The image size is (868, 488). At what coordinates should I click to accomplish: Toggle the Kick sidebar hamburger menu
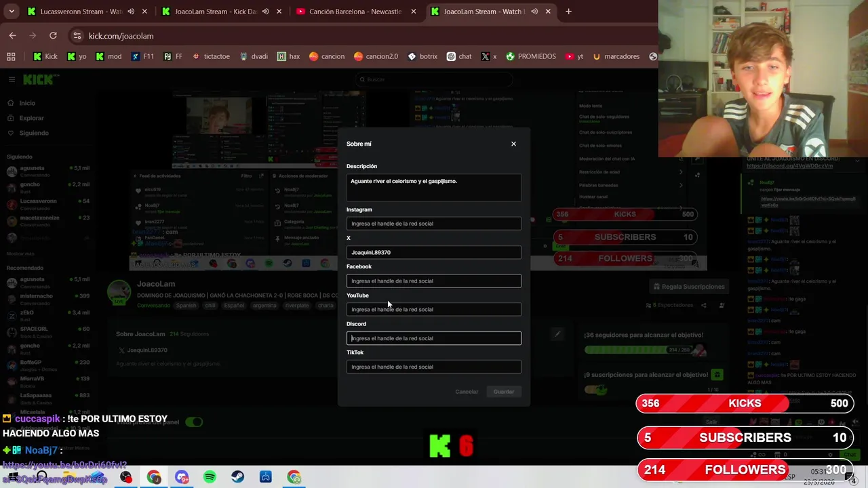pyautogui.click(x=12, y=79)
